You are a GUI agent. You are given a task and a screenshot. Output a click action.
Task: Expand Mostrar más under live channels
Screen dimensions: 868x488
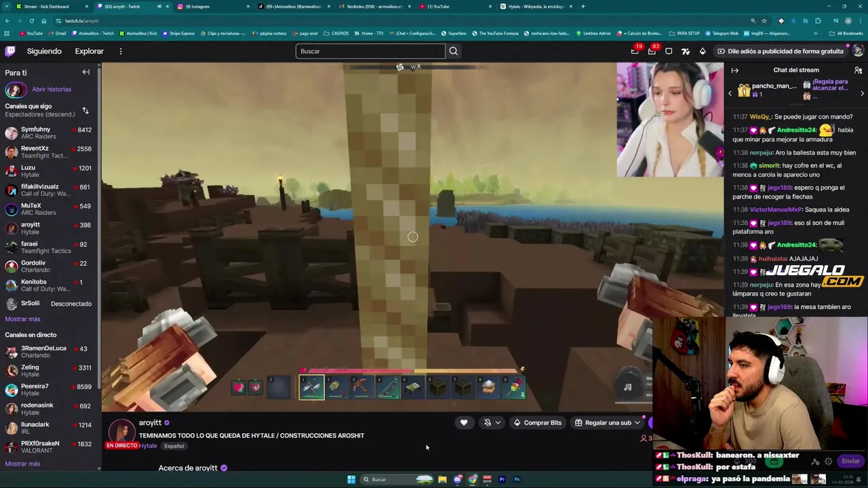(22, 464)
